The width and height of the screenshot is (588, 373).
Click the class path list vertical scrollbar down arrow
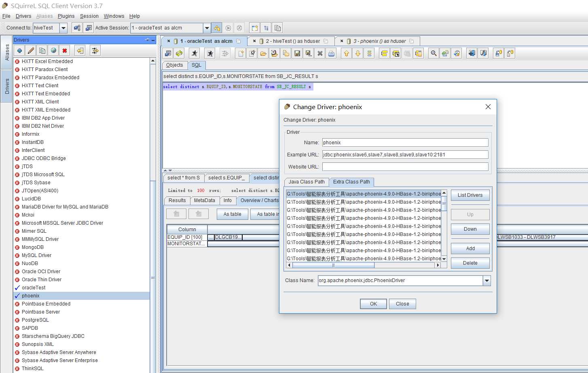[444, 259]
